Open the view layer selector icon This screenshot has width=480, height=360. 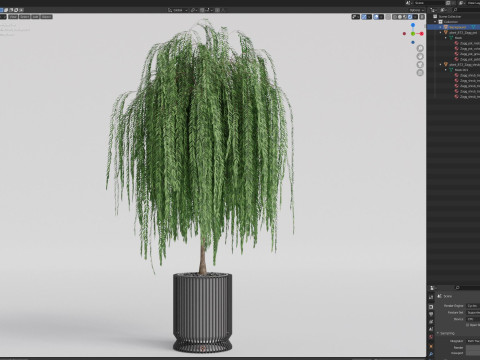[462, 3]
